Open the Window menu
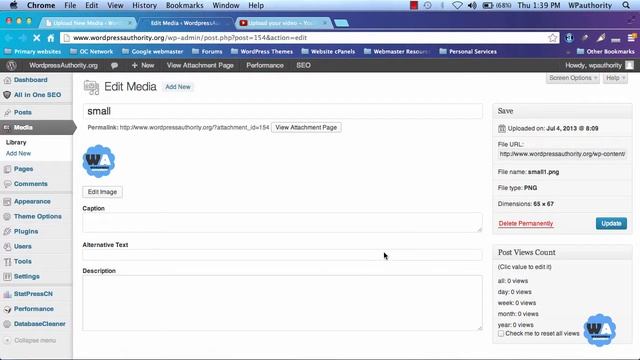Screen dimensions: 640x360 coord(226,5)
